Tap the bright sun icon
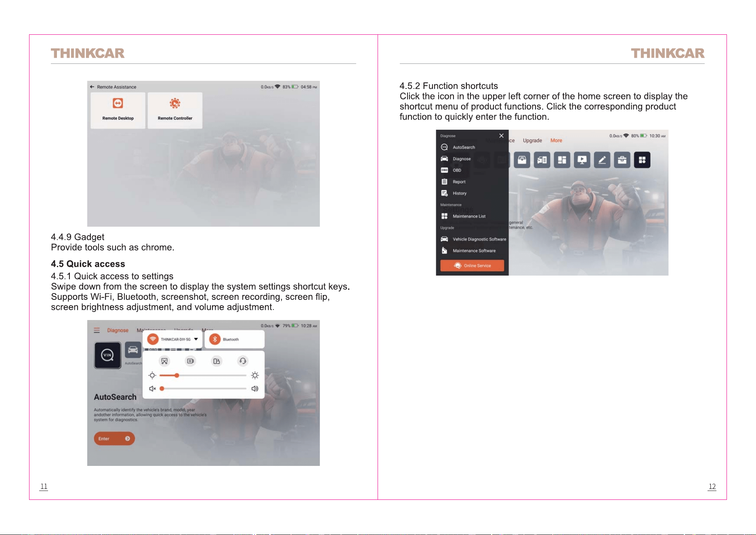This screenshot has height=535, width=756. pos(255,375)
